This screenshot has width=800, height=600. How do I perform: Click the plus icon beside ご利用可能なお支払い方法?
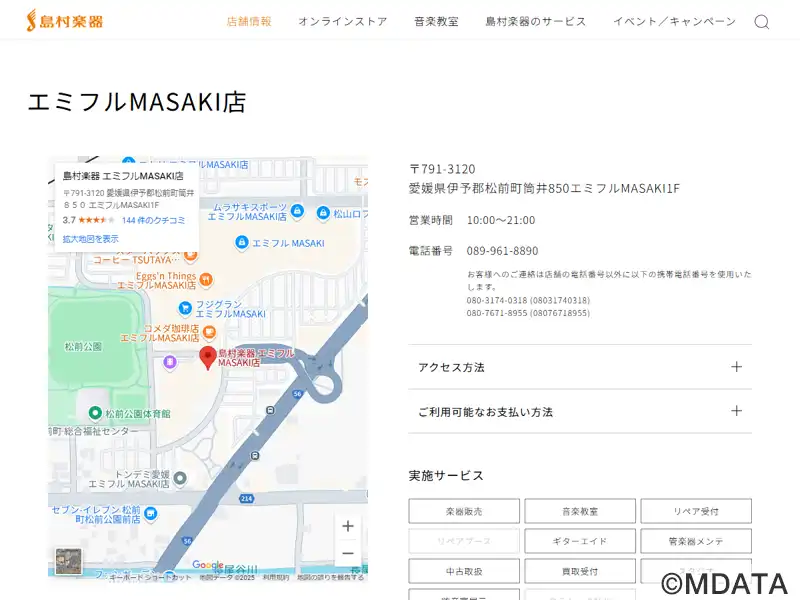[x=736, y=411]
